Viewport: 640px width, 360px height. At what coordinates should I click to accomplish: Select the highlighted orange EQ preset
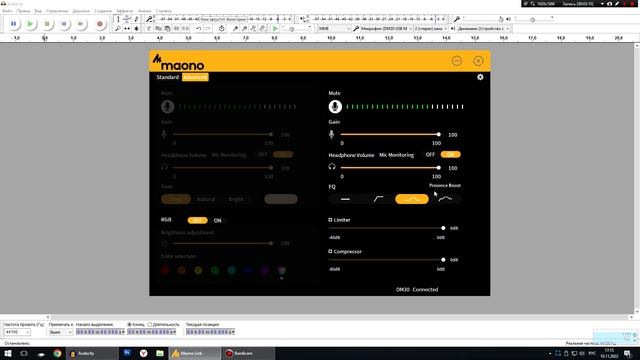tap(412, 199)
